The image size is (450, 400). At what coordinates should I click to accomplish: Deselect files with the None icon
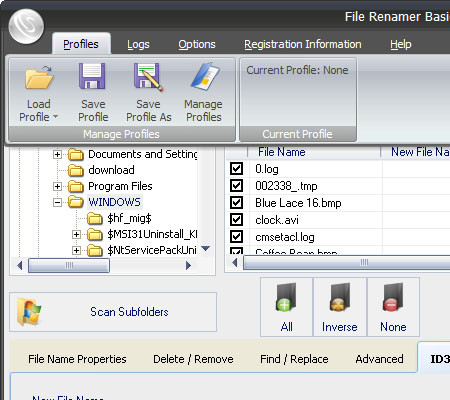pos(393,297)
